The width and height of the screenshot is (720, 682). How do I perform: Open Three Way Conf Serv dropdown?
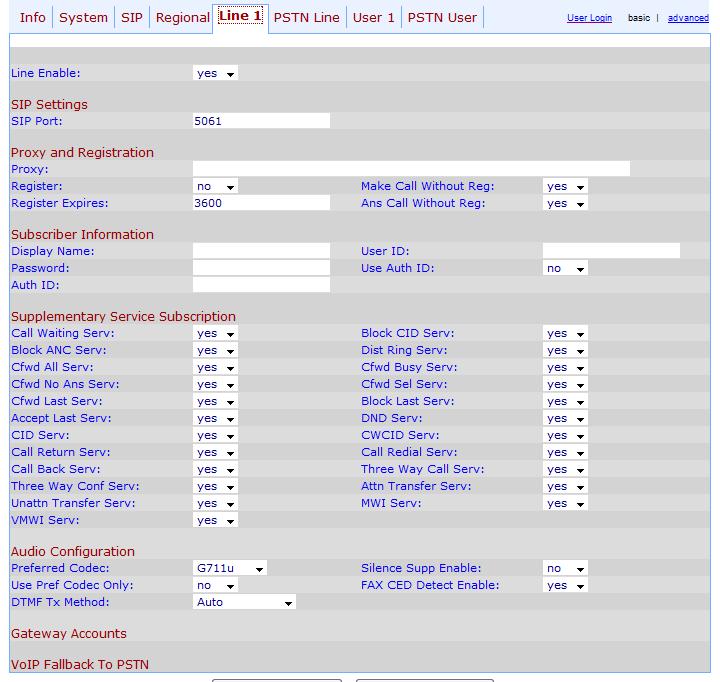pyautogui.click(x=215, y=486)
